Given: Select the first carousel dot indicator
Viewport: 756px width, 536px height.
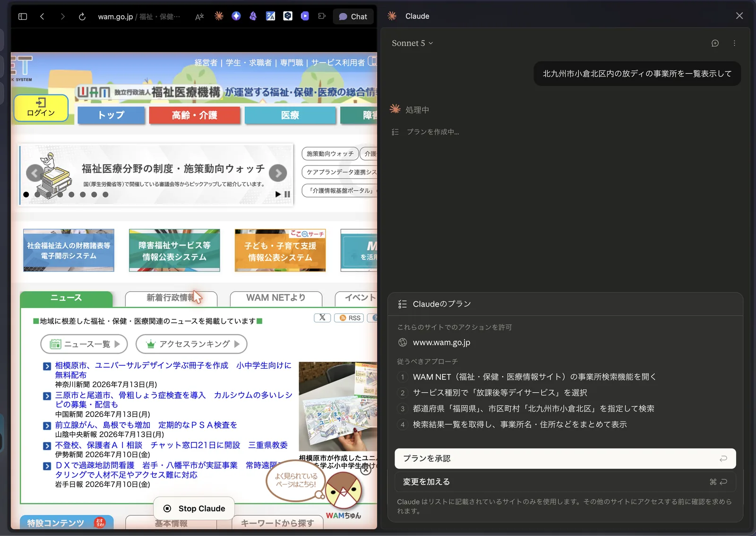Looking at the screenshot, I should 26,194.
